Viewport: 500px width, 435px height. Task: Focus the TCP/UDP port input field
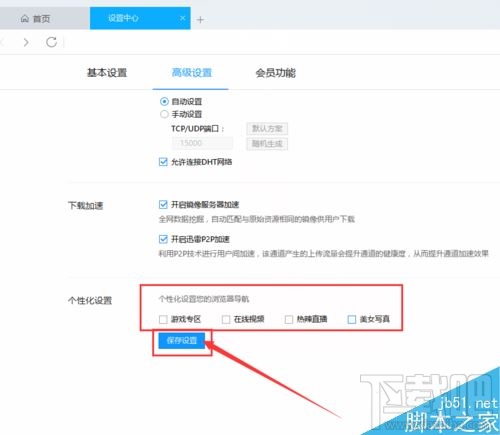click(202, 143)
